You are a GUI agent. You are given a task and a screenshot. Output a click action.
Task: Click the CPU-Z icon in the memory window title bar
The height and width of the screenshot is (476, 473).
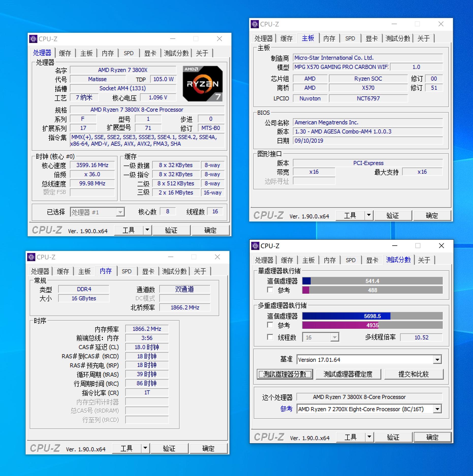31,257
